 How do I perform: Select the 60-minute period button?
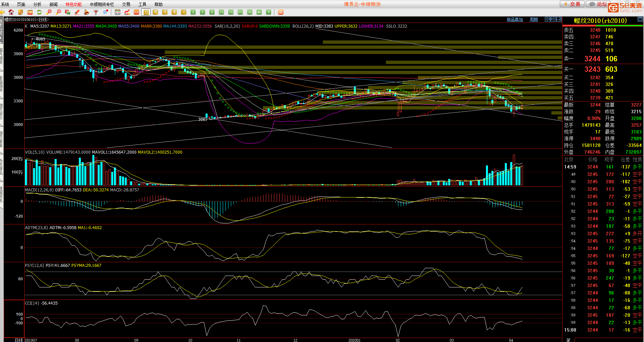(240, 12)
